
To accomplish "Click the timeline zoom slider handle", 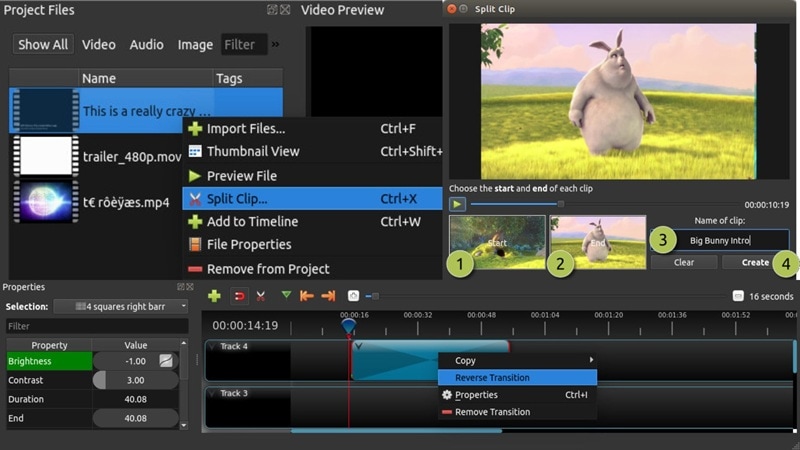I will pyautogui.click(x=375, y=296).
